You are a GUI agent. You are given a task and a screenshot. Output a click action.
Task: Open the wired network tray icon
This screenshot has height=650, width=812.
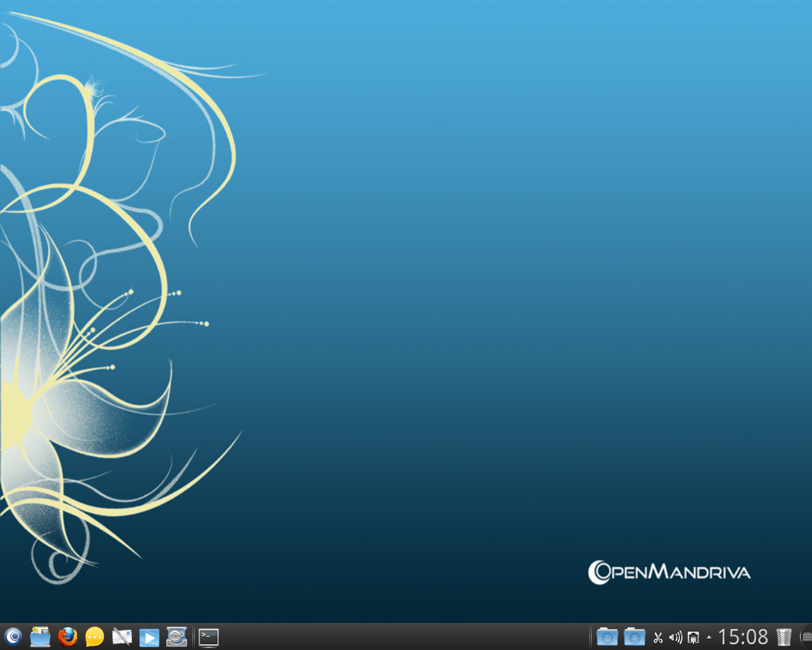(x=693, y=637)
